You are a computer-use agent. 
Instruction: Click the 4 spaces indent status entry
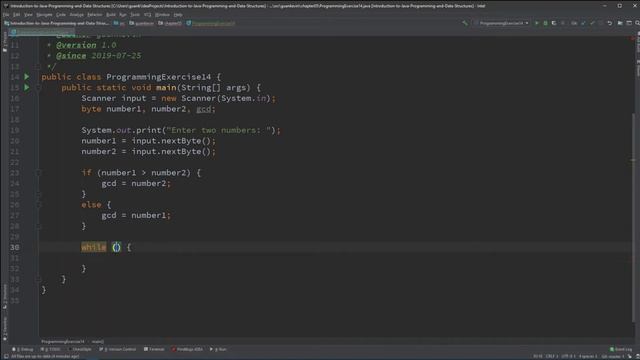[588, 356]
